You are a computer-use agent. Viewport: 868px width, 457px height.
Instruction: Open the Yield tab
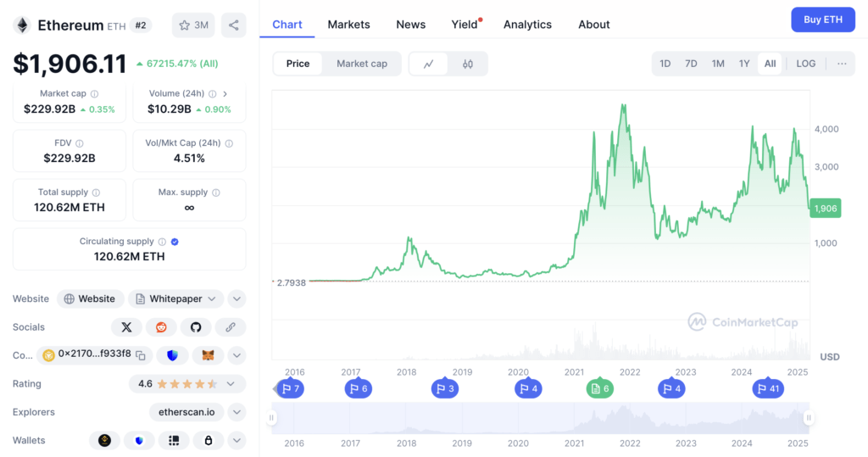coord(465,25)
